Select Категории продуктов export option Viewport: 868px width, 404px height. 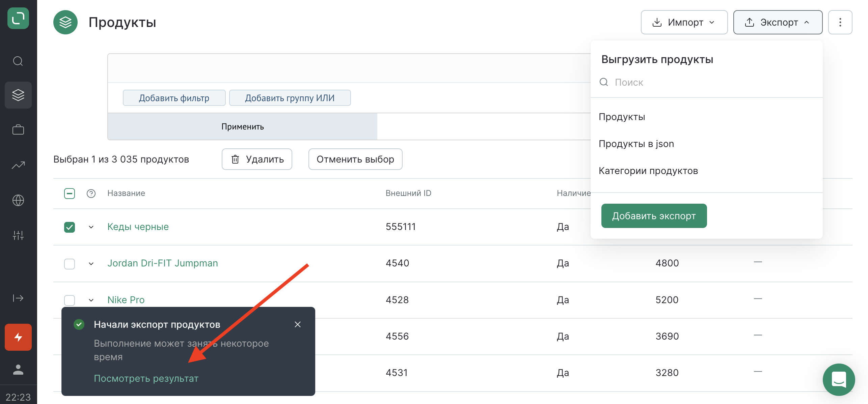pyautogui.click(x=706, y=171)
